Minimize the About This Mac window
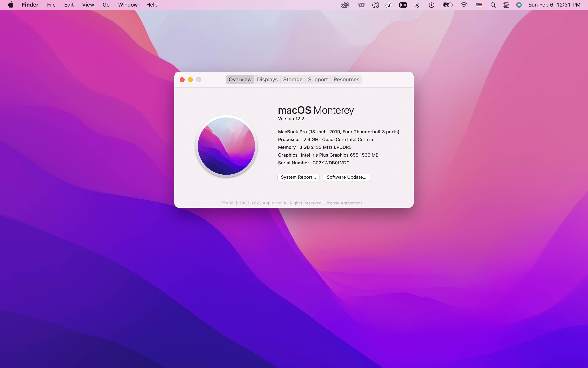 tap(190, 80)
